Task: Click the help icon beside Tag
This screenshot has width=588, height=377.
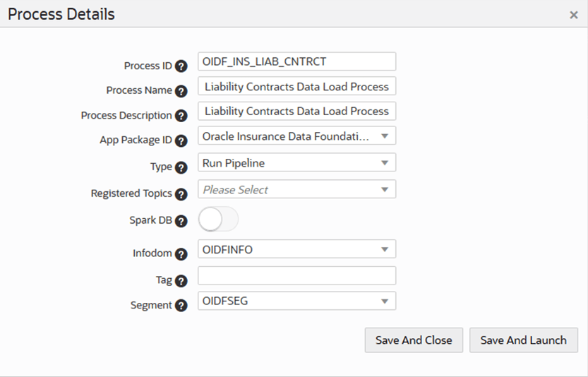Action: tap(181, 281)
